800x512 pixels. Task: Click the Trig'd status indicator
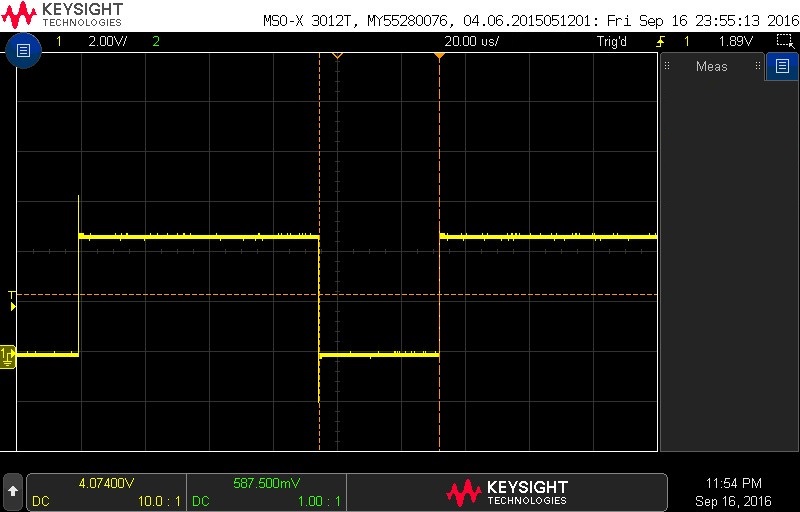[611, 41]
